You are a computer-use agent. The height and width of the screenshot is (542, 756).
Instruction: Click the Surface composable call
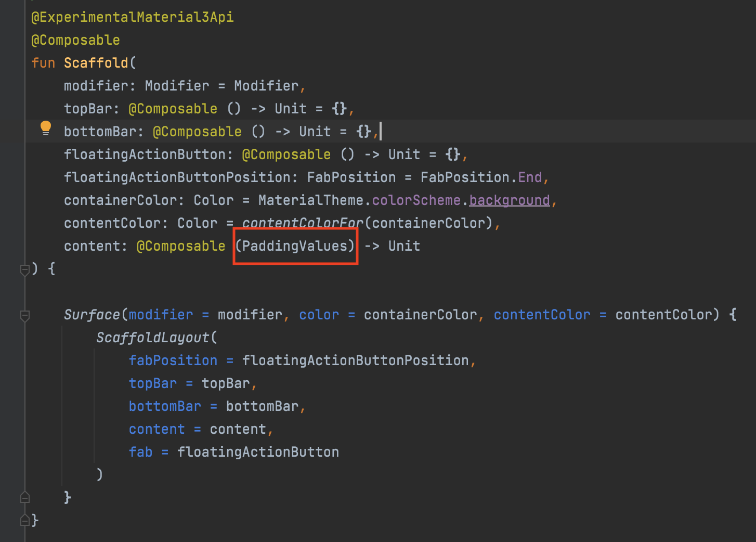click(92, 314)
